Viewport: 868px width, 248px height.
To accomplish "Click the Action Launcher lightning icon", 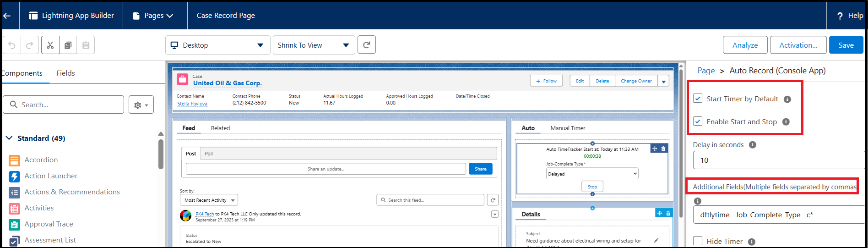I will pyautogui.click(x=15, y=176).
